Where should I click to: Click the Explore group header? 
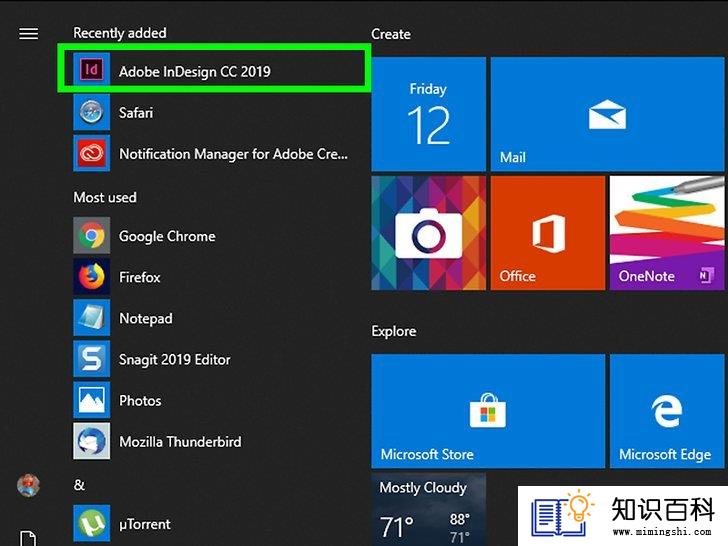394,331
